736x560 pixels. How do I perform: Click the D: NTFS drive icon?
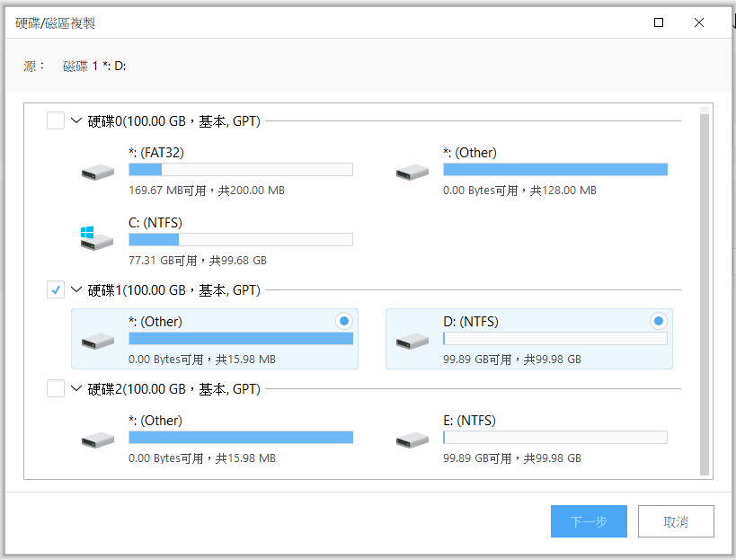(x=412, y=342)
